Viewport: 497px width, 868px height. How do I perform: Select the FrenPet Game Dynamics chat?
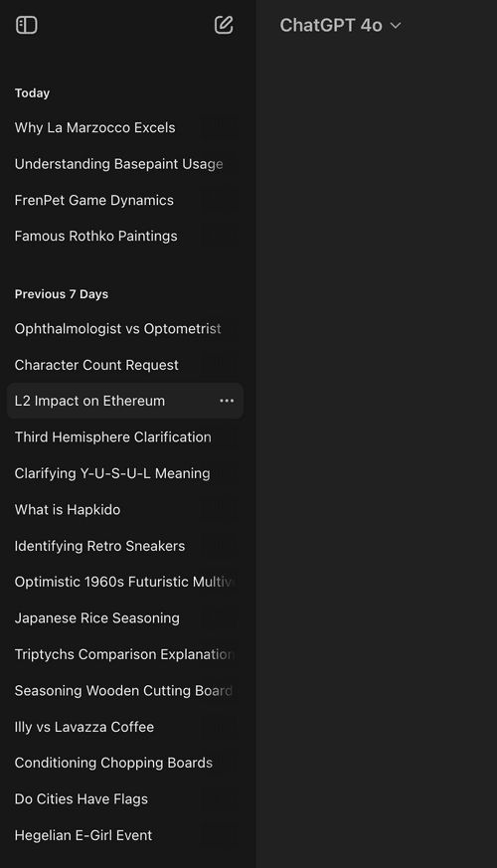tap(125, 201)
